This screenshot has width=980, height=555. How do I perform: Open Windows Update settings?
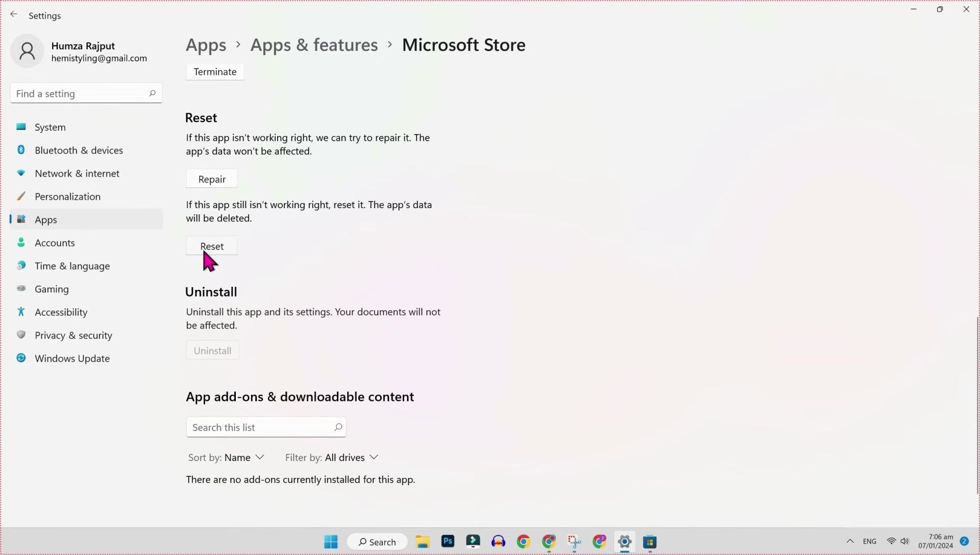click(86, 358)
